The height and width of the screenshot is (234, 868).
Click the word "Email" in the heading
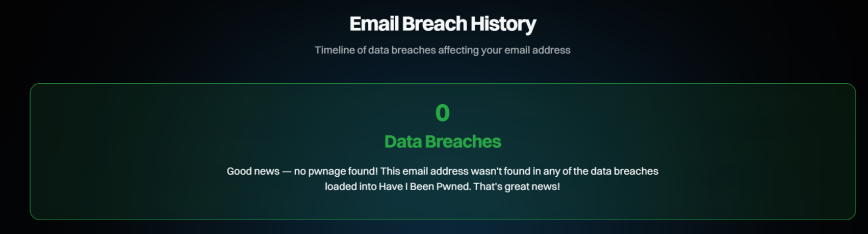tap(373, 24)
